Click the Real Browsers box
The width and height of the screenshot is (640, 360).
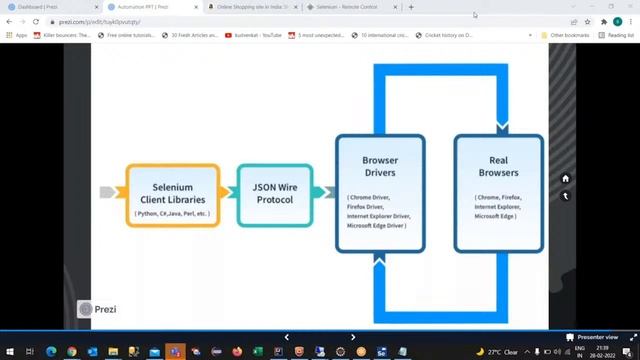coord(498,193)
